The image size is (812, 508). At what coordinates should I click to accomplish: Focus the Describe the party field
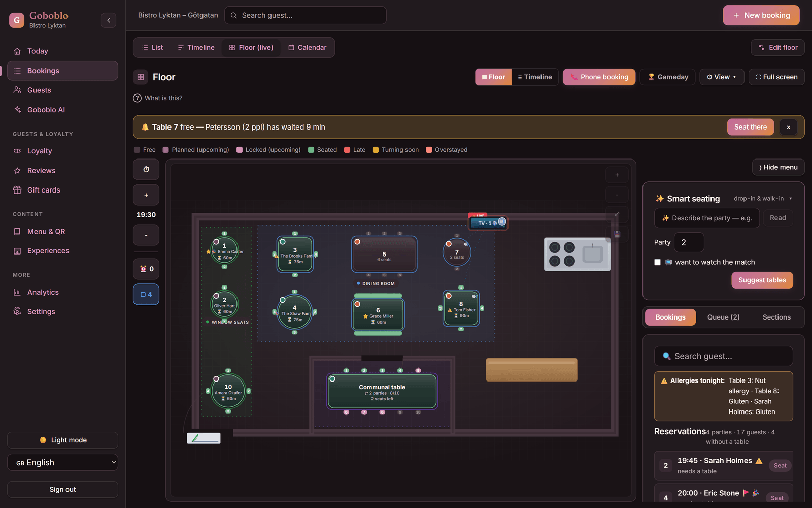point(707,218)
